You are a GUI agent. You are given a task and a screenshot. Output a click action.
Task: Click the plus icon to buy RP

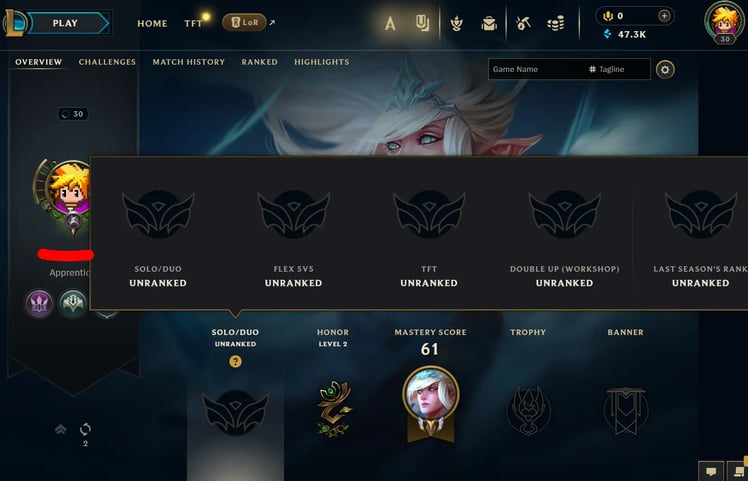click(x=664, y=16)
